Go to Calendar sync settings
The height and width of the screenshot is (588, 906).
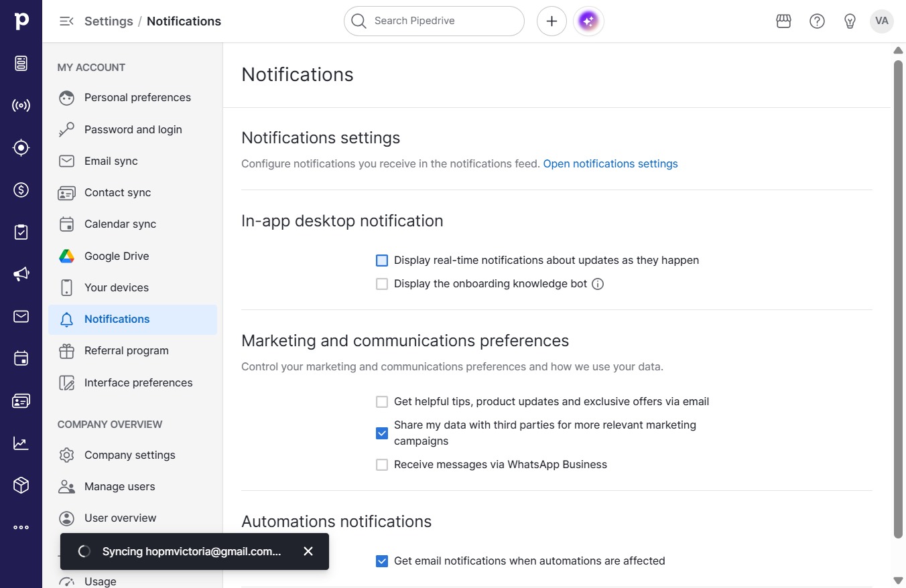click(133, 224)
